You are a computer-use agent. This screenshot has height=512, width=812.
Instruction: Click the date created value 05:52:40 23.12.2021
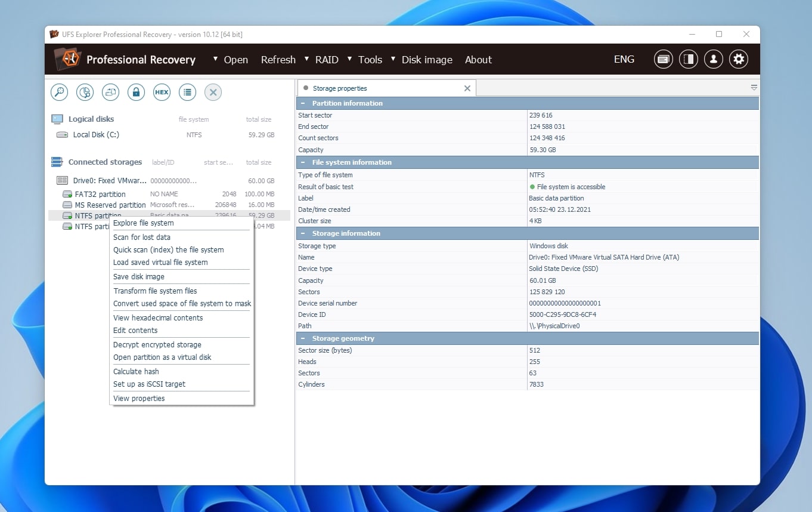(559, 209)
